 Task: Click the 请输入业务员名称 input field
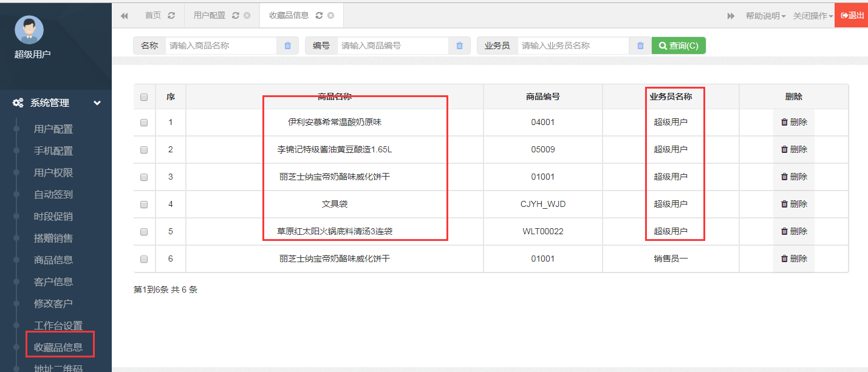point(573,46)
